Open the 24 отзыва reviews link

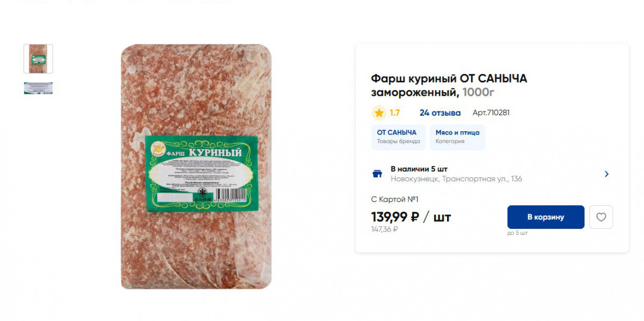tap(440, 113)
